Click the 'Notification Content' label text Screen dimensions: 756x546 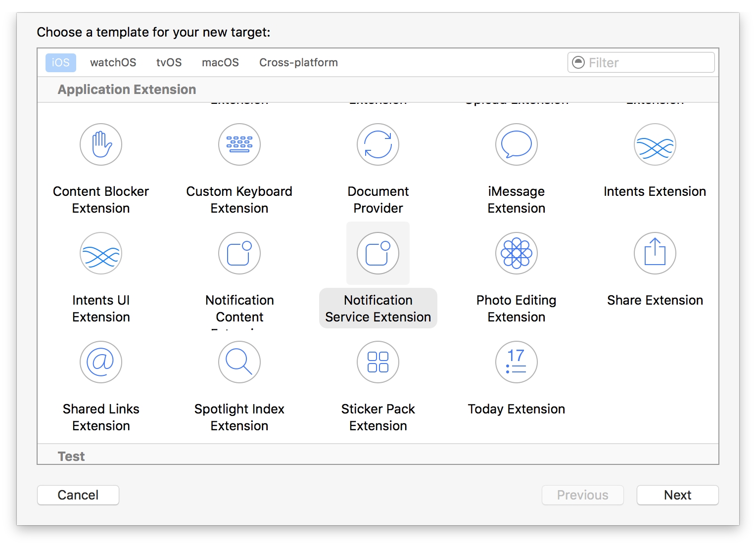pyautogui.click(x=239, y=309)
